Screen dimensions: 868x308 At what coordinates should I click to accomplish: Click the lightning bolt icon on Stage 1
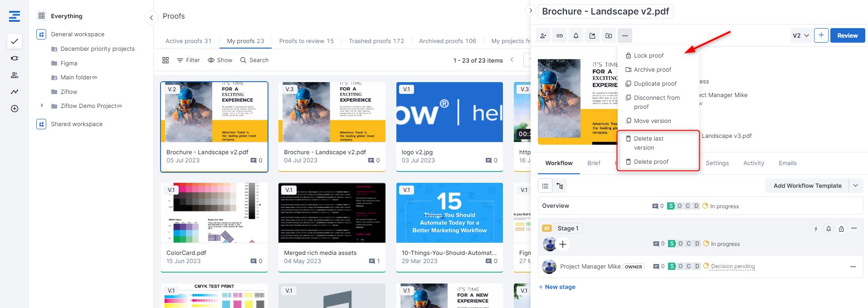pos(815,229)
